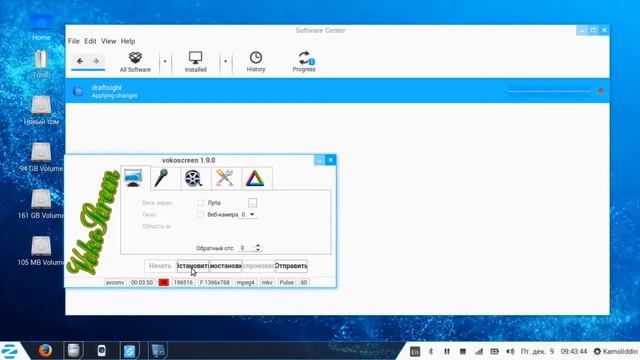Open the Progress view
Viewport: 640px width, 360px height.
[x=304, y=62]
